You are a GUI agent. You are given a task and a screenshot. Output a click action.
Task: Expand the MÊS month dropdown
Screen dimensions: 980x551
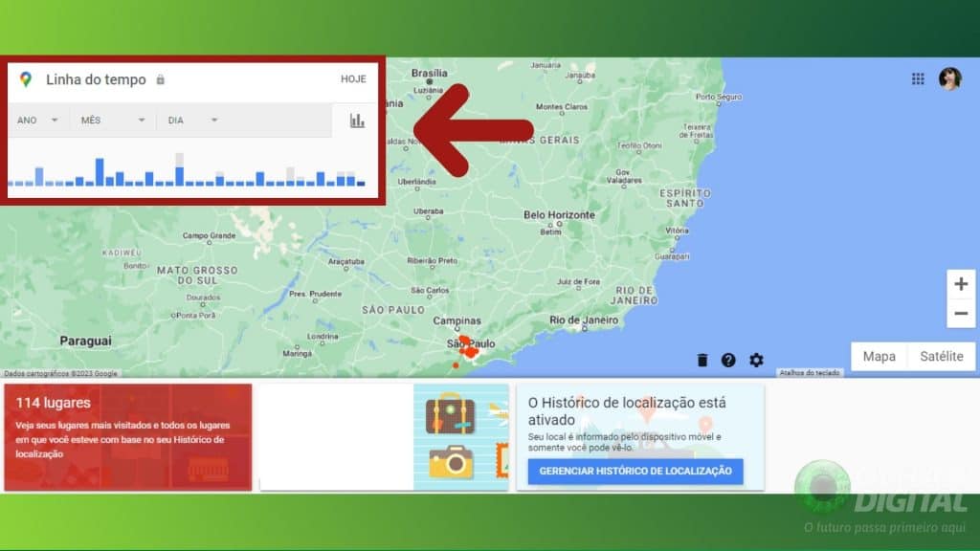click(x=113, y=120)
